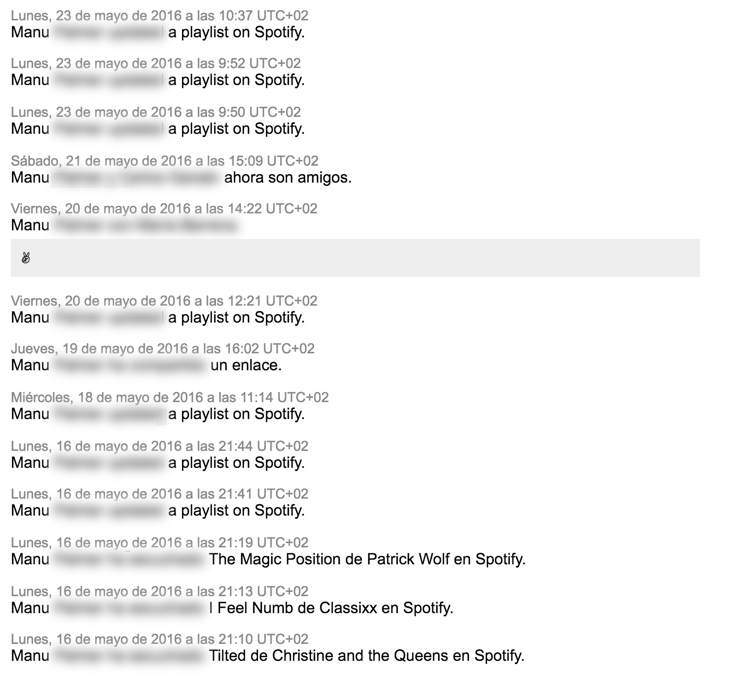Select Sábado 21 de mayo 15:09 timestamp
730x677 pixels.
(165, 161)
